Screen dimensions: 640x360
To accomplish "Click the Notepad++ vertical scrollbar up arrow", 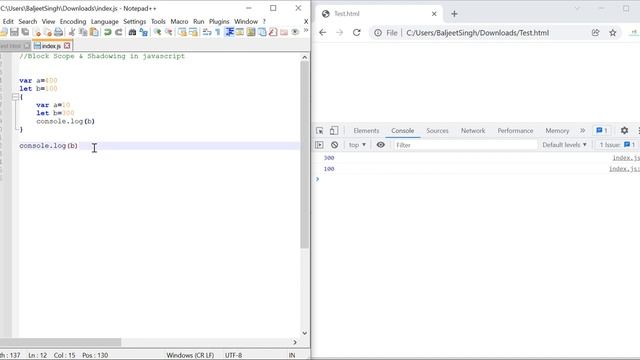I will pos(304,57).
